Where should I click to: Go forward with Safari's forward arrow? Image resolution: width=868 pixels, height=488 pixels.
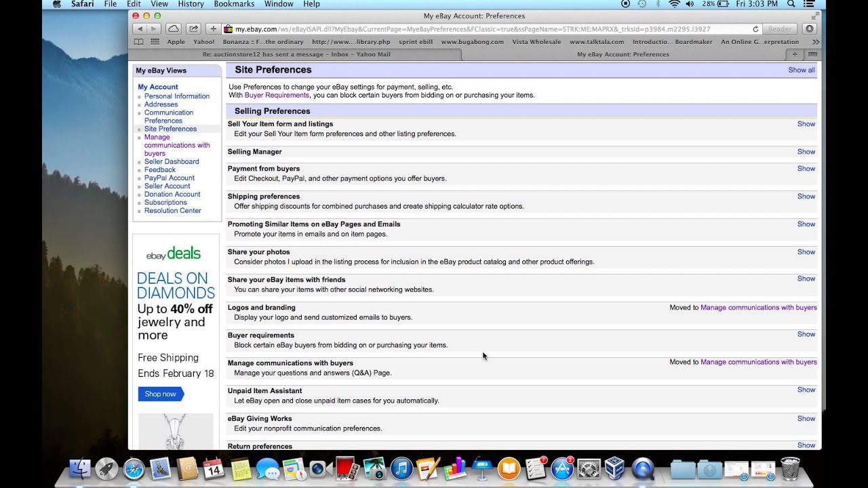[x=154, y=29]
